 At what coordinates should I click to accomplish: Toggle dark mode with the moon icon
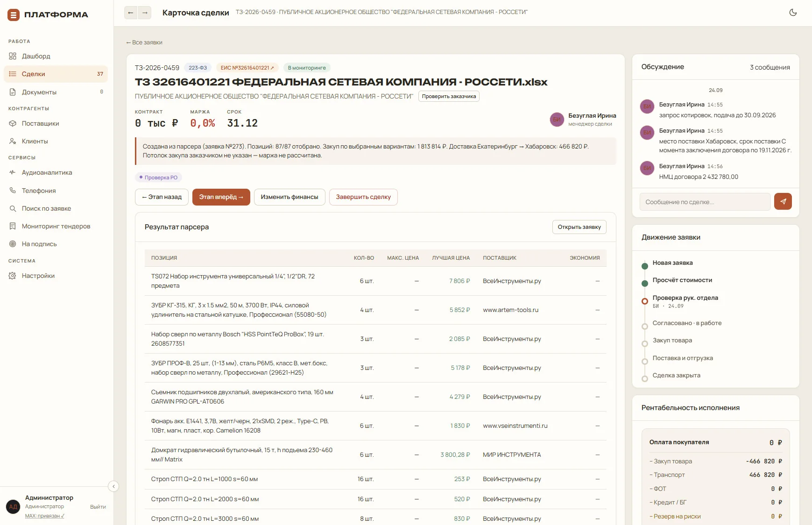tap(793, 13)
